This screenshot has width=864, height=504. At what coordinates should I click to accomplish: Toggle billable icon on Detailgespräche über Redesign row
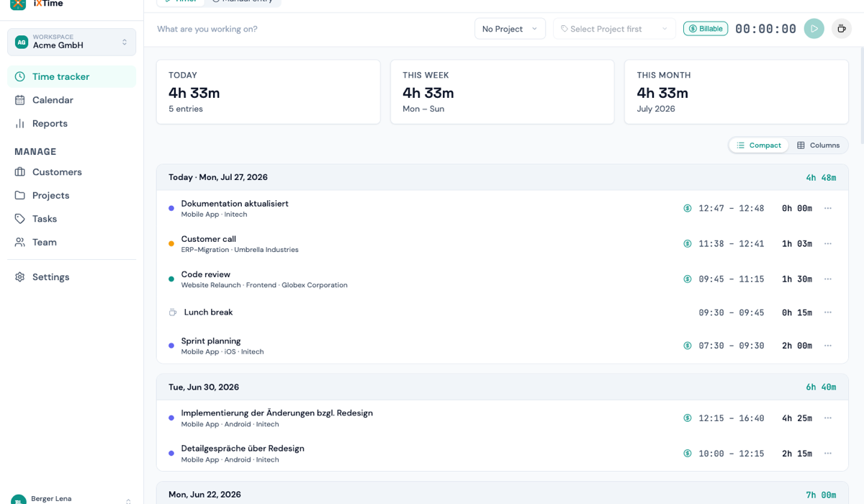[688, 454]
